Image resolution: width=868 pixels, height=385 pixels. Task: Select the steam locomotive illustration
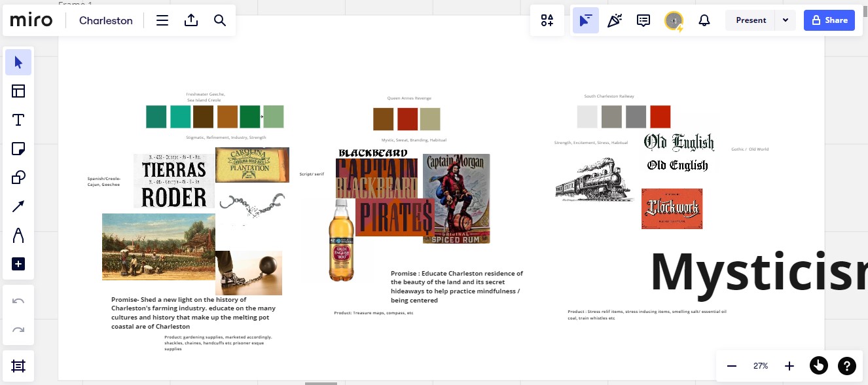pos(594,179)
